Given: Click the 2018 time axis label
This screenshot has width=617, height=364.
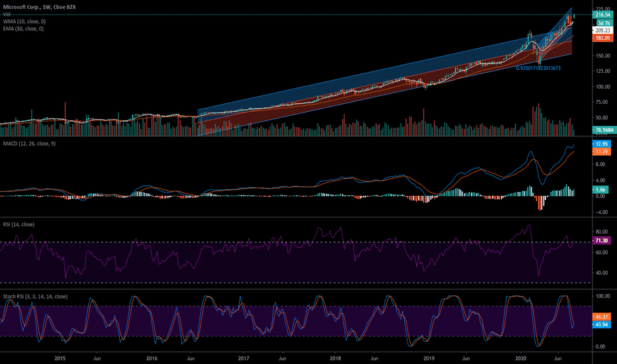Looking at the screenshot, I should click(335, 359).
